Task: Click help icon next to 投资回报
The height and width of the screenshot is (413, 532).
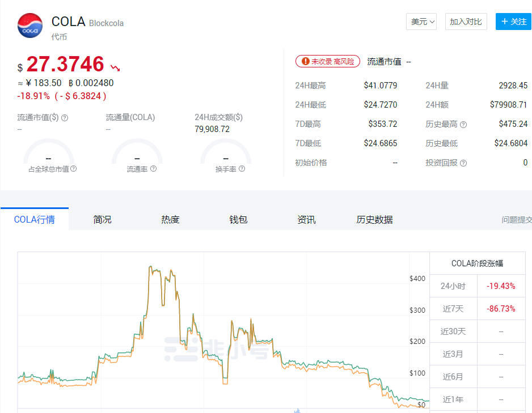Action: (x=463, y=163)
